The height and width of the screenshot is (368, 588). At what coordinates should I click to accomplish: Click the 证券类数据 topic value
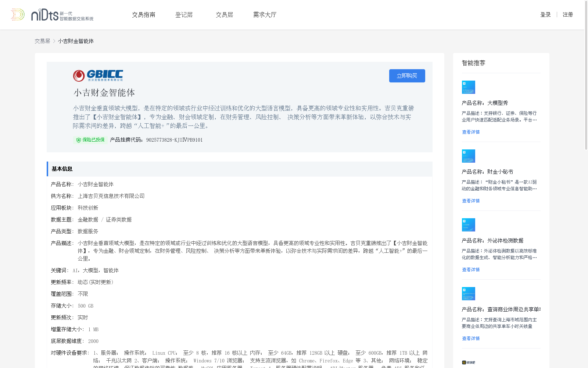(x=119, y=220)
